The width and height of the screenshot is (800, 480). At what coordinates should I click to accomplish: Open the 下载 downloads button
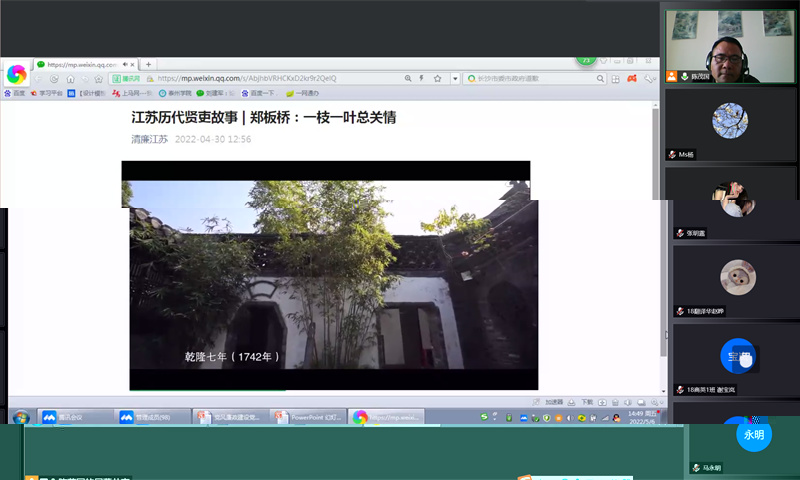point(587,402)
